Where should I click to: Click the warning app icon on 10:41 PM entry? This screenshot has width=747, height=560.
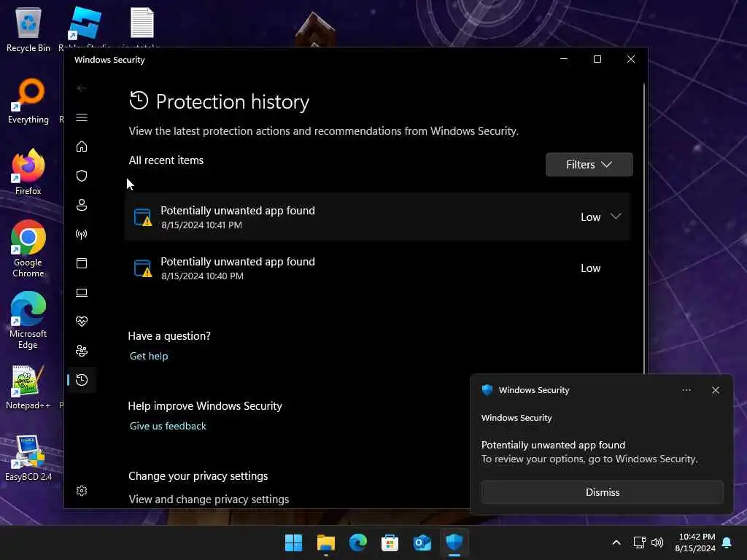142,217
